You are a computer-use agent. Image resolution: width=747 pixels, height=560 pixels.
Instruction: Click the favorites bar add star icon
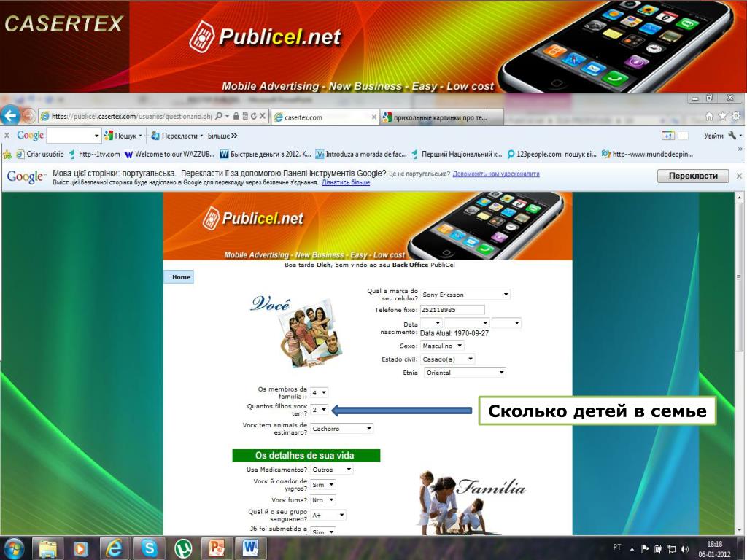(7, 155)
